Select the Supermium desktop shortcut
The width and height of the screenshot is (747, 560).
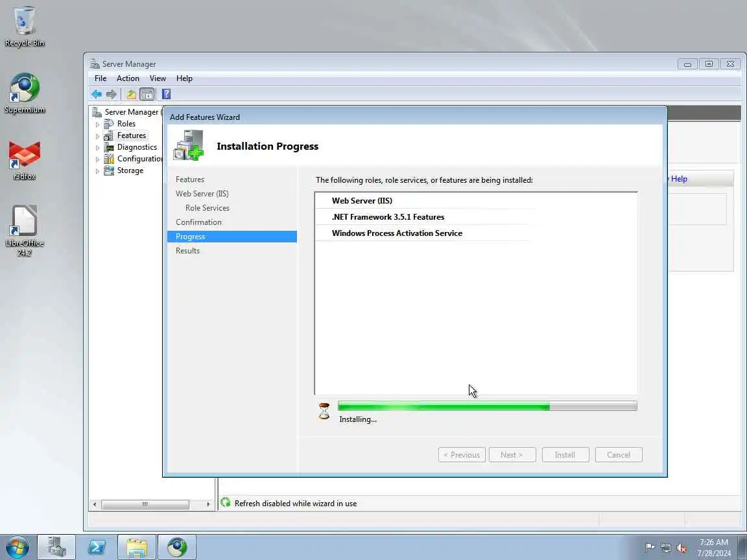coord(24,93)
